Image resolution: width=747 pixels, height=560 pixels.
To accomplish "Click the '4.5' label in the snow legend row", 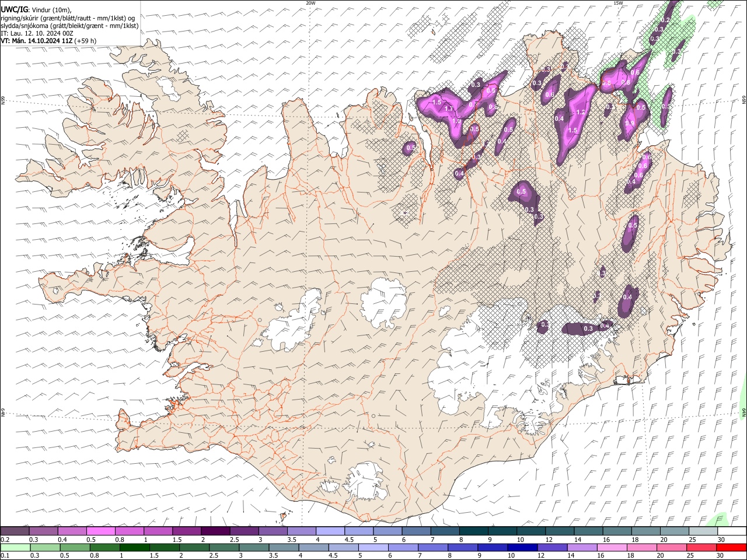I will point(349,540).
